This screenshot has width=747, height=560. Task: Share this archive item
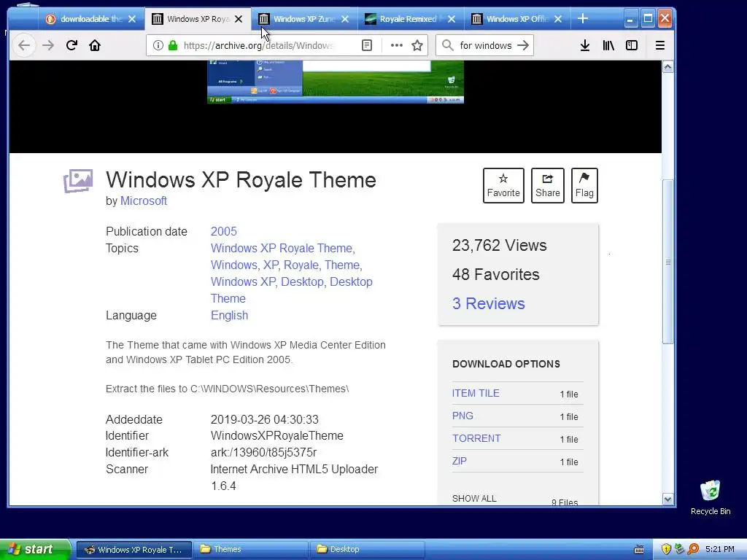click(x=548, y=185)
